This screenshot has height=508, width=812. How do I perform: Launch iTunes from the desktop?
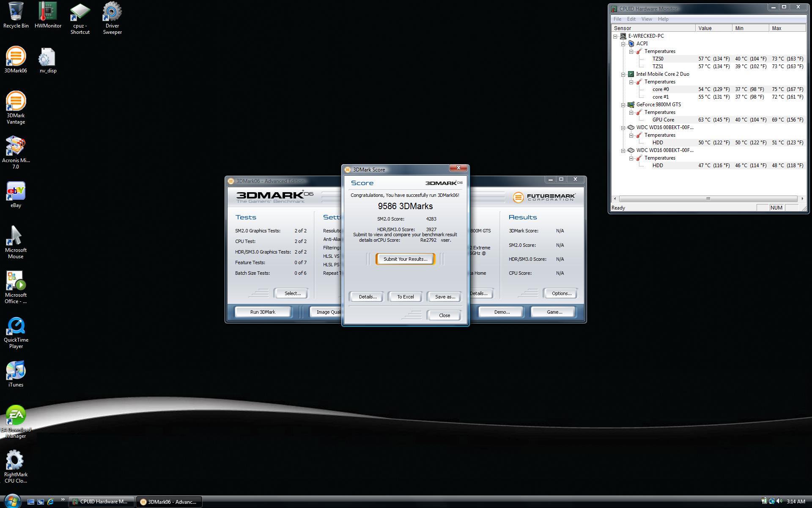pyautogui.click(x=16, y=374)
